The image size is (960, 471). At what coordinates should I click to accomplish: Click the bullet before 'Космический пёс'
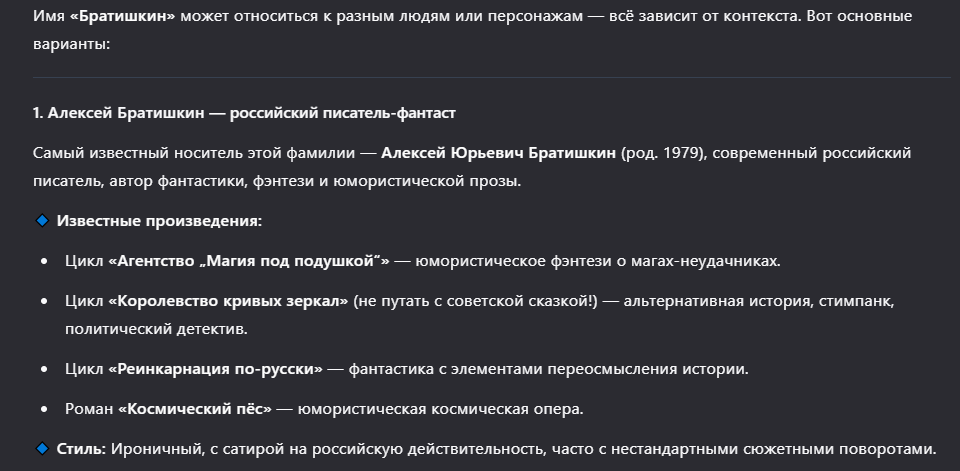coord(44,409)
